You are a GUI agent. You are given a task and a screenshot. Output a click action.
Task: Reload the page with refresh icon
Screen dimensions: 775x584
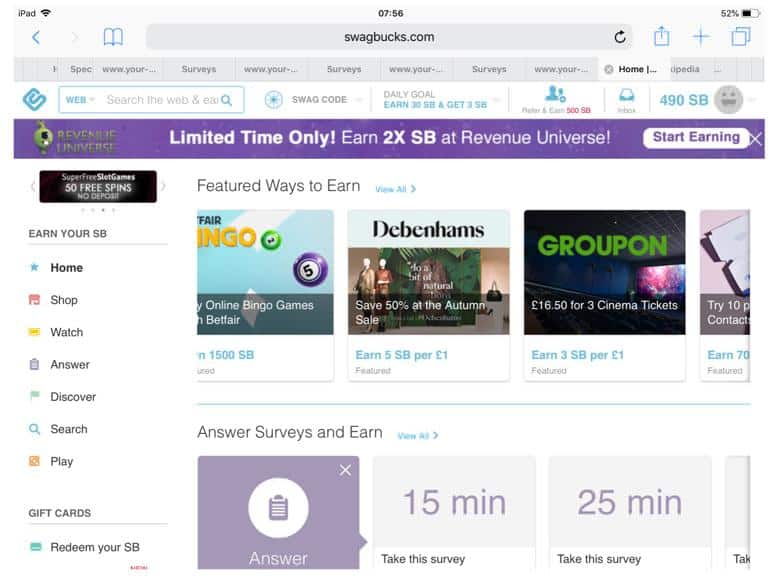pyautogui.click(x=620, y=37)
